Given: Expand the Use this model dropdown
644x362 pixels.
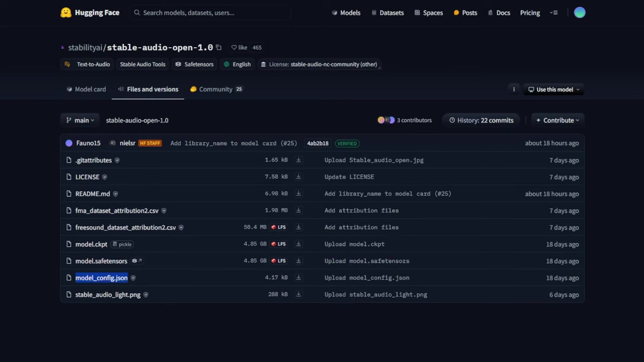Looking at the screenshot, I should (554, 89).
